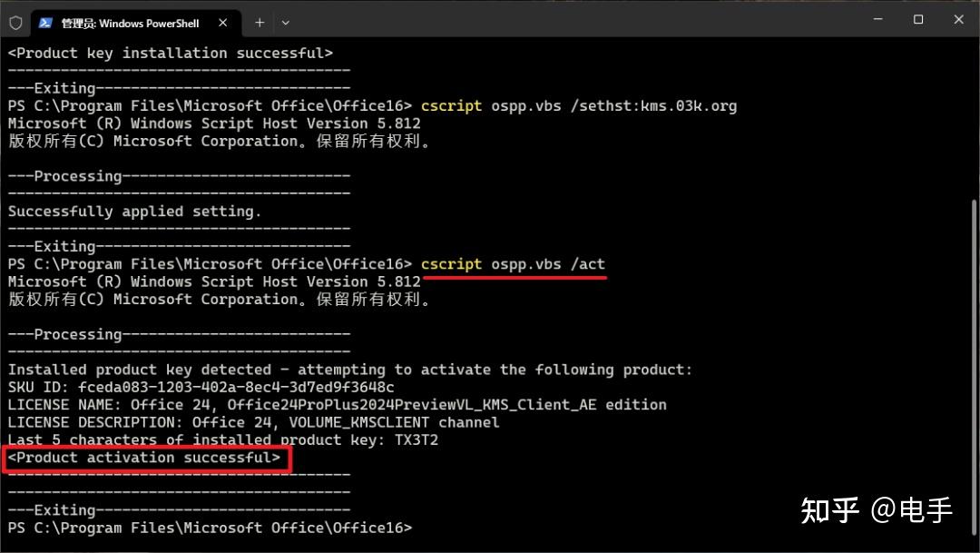980x553 pixels.
Task: Close the Windows PowerShell tab
Action: 221,23
